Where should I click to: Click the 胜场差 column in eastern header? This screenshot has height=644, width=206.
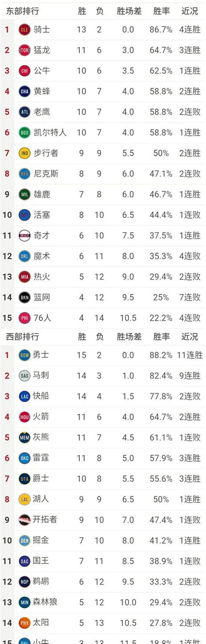(x=129, y=11)
